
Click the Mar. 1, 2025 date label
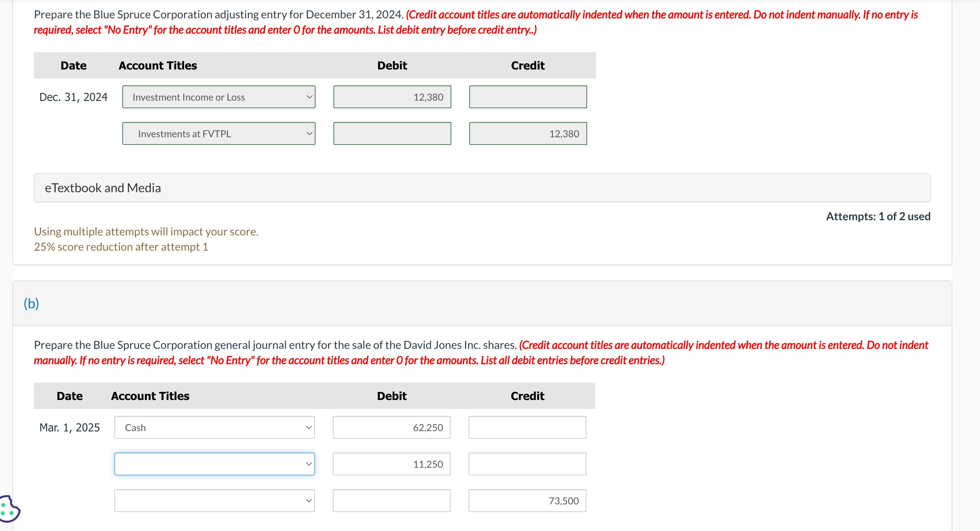pyautogui.click(x=69, y=428)
